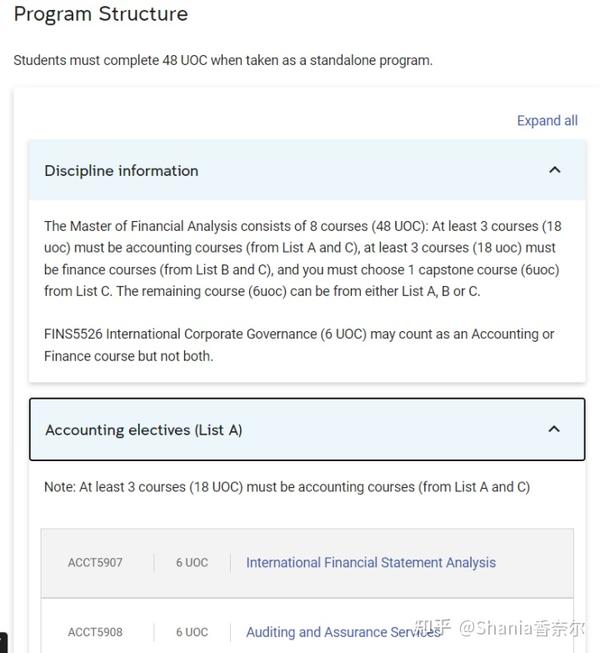Collapse Discipline information using its chevron

pyautogui.click(x=555, y=170)
